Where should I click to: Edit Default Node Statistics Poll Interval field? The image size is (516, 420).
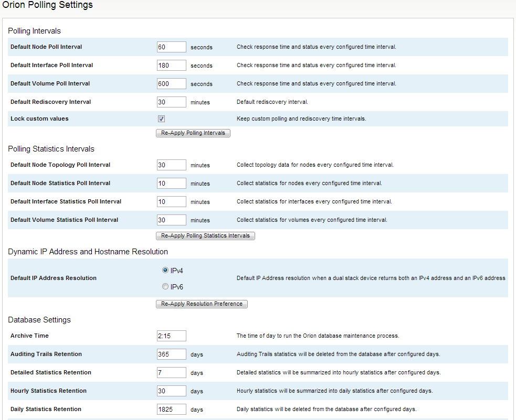point(172,184)
